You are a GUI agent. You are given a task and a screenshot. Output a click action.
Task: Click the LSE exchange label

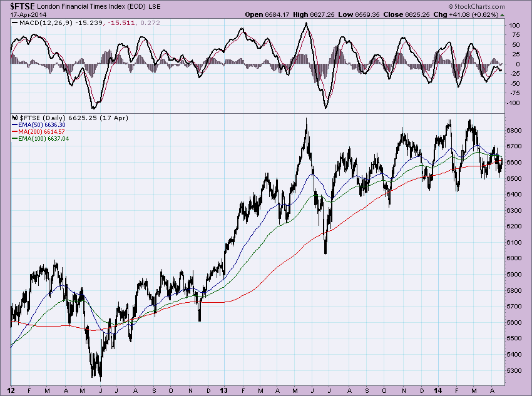[x=154, y=6]
